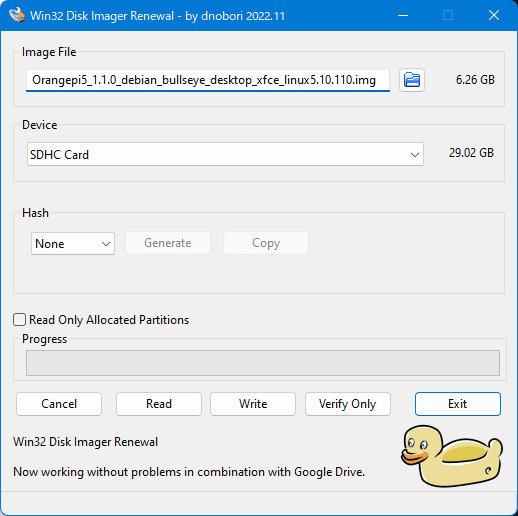Start the Read operation button

(x=159, y=404)
